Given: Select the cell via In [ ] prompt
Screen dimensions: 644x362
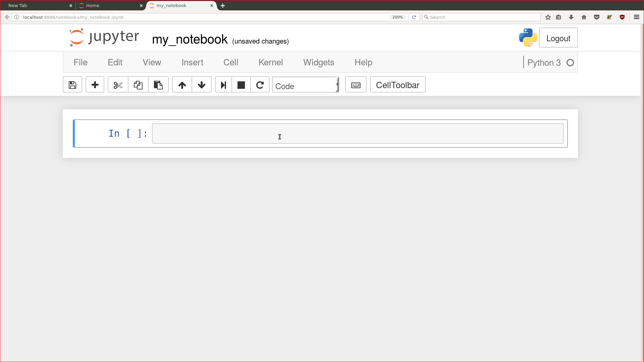Looking at the screenshot, I should tap(128, 133).
